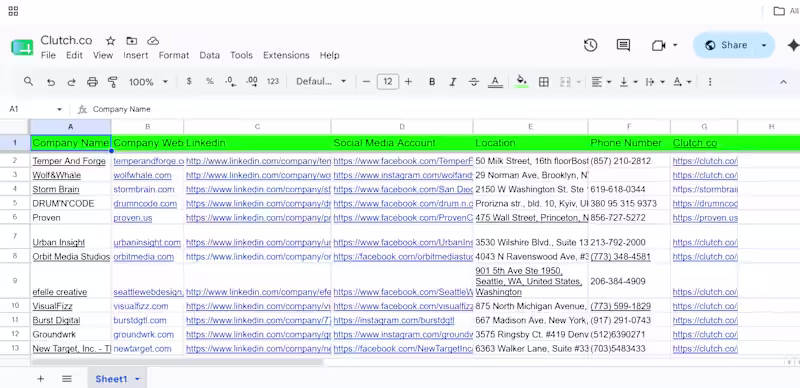Select row 5 header

[x=15, y=204]
